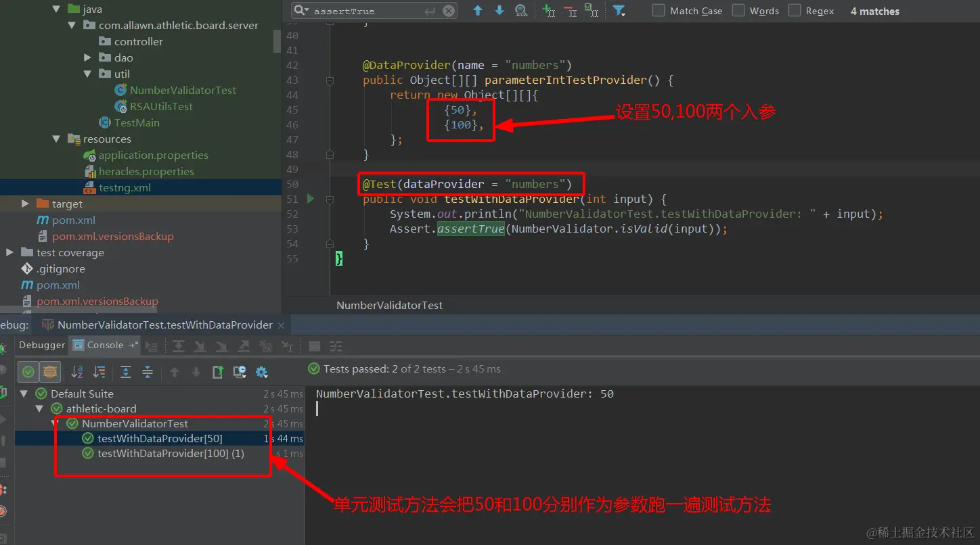Sort test results by duration
The height and width of the screenshot is (545, 980).
[99, 372]
